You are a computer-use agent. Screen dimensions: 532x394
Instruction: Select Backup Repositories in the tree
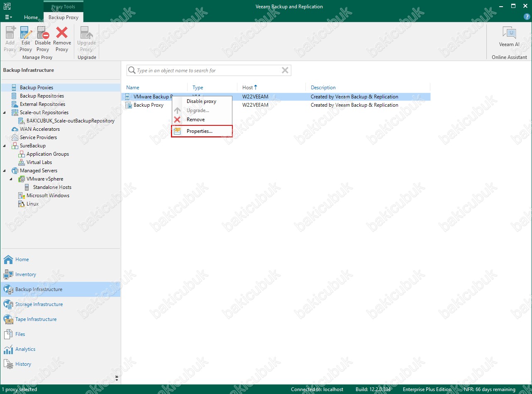pos(42,96)
